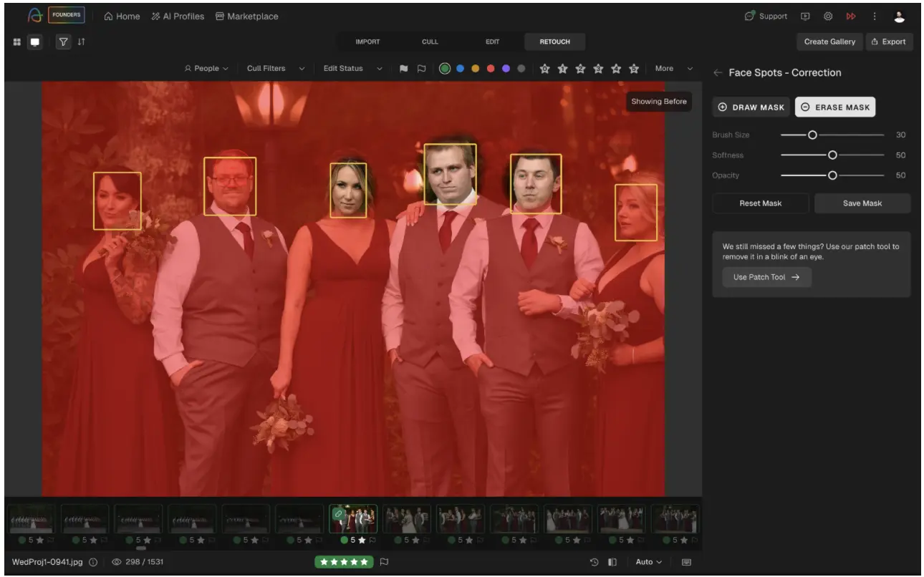This screenshot has width=924, height=577.
Task: Open the Auto dropdown in bottom bar
Action: (649, 562)
